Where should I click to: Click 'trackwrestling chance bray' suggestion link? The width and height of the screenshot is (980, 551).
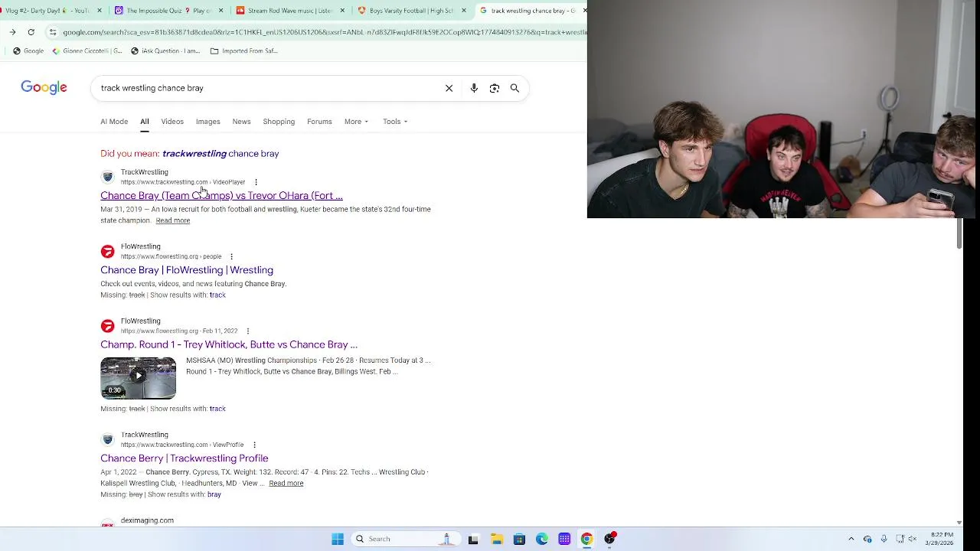[220, 154]
